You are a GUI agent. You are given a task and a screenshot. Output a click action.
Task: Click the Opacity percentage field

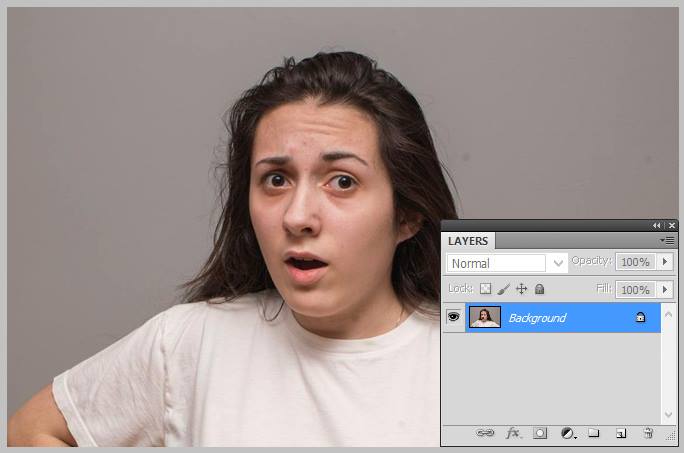click(x=635, y=262)
